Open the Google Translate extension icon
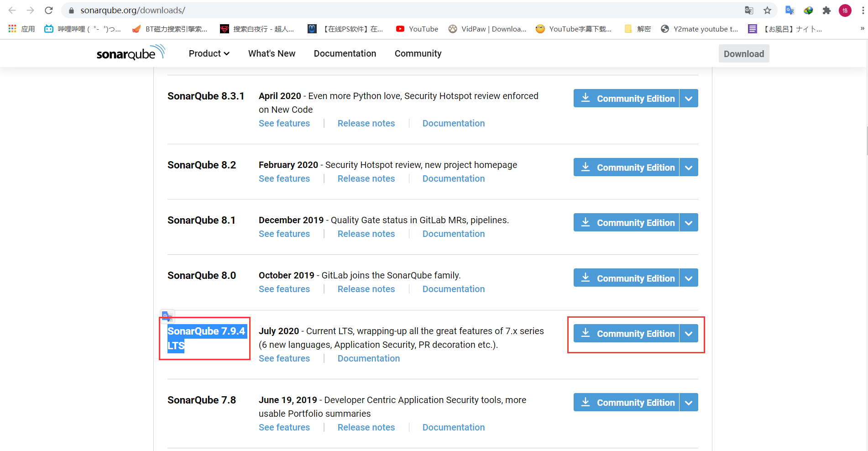This screenshot has height=451, width=868. 790,10
